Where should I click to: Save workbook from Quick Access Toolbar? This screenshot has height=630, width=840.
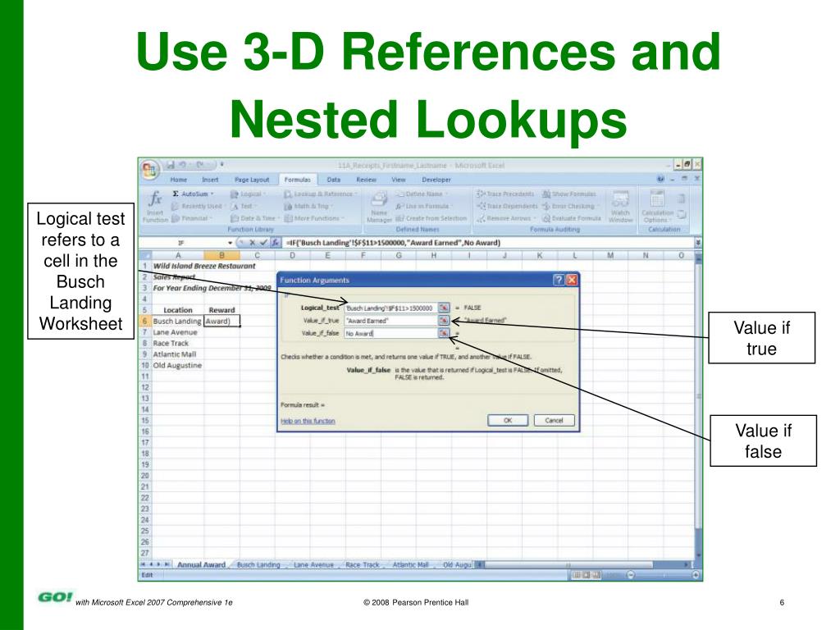[x=171, y=165]
